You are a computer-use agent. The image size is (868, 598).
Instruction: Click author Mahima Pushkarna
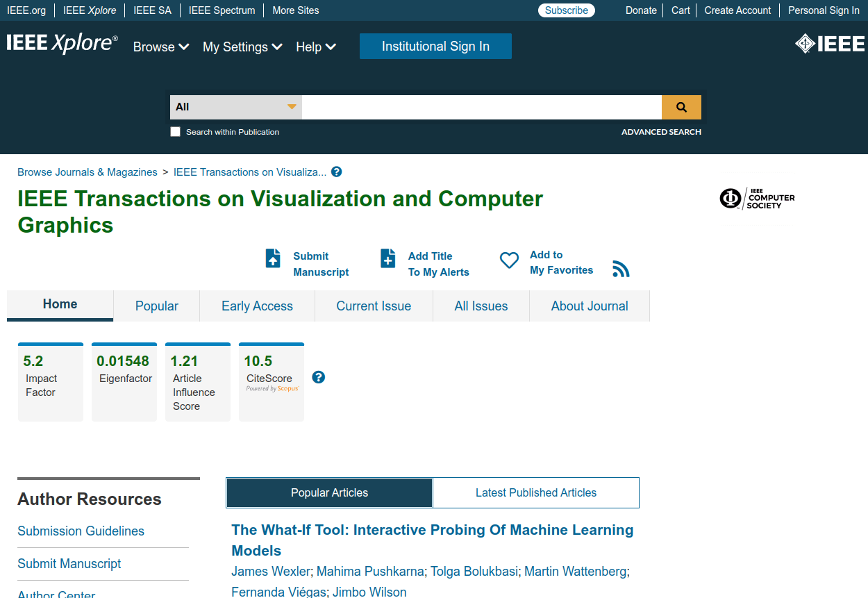point(370,572)
